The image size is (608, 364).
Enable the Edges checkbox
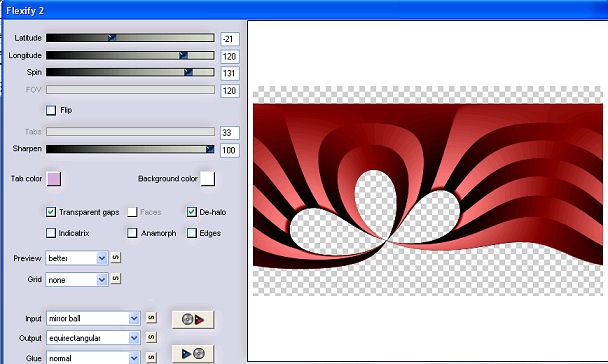pyautogui.click(x=192, y=233)
